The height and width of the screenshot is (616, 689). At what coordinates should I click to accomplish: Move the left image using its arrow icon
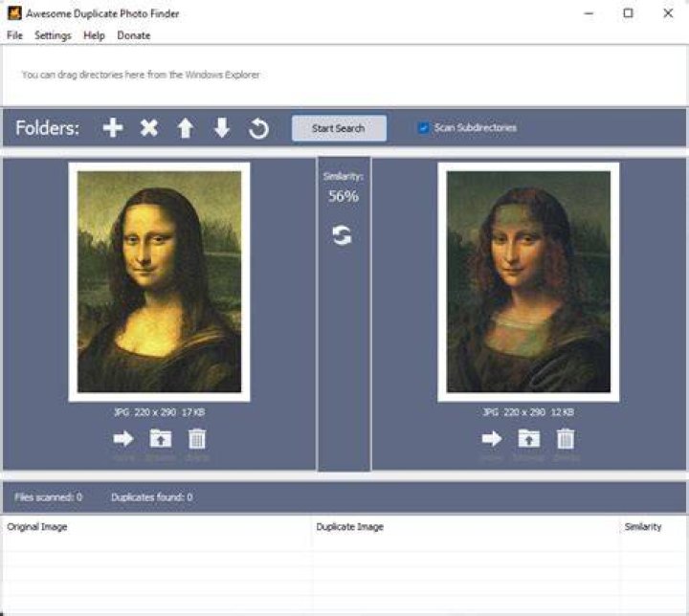(123, 438)
